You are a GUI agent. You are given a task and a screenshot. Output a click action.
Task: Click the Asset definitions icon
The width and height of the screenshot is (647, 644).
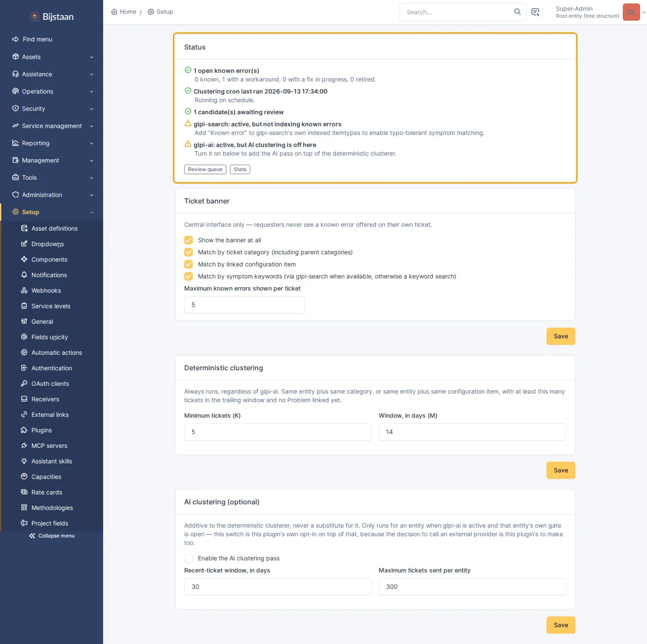24,228
